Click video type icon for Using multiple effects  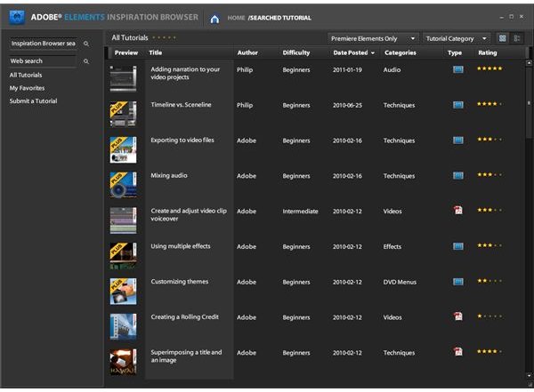click(458, 246)
